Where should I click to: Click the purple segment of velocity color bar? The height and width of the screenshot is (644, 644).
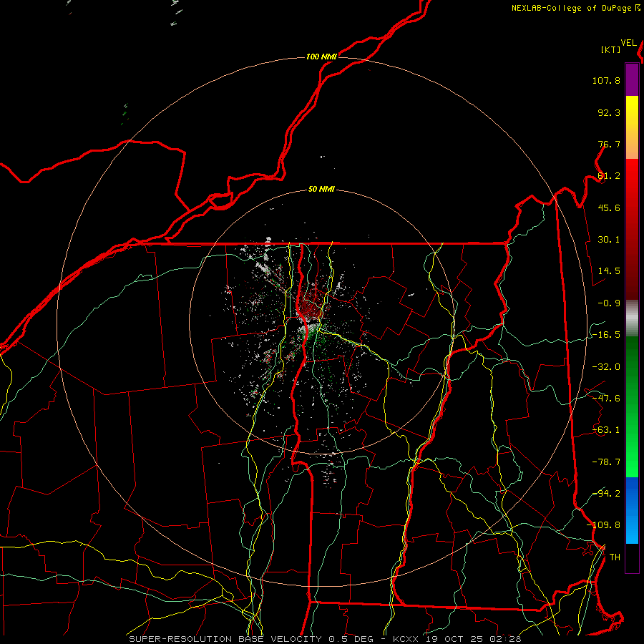point(632,80)
